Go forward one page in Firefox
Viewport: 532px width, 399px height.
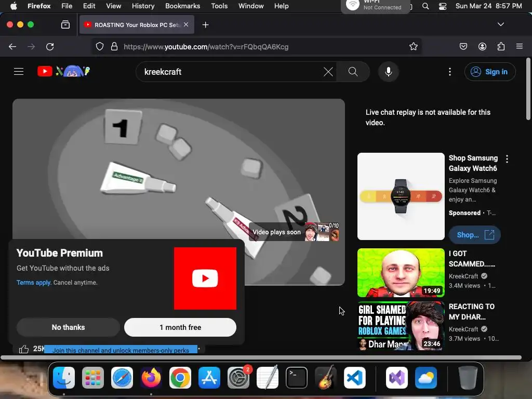(x=31, y=46)
